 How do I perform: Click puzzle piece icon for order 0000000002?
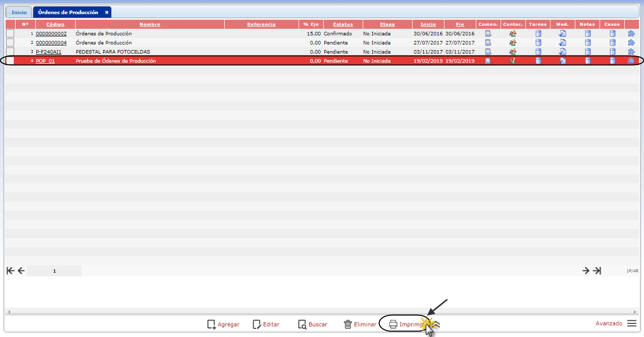point(631,34)
